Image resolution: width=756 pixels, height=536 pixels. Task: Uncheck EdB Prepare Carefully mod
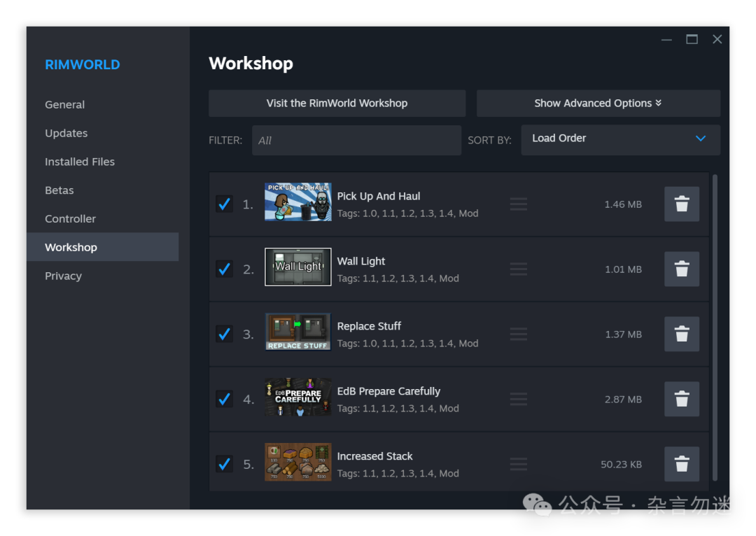pyautogui.click(x=224, y=399)
